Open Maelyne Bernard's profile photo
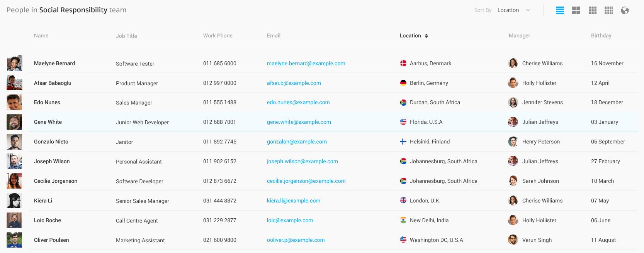644x253 pixels. click(x=14, y=63)
